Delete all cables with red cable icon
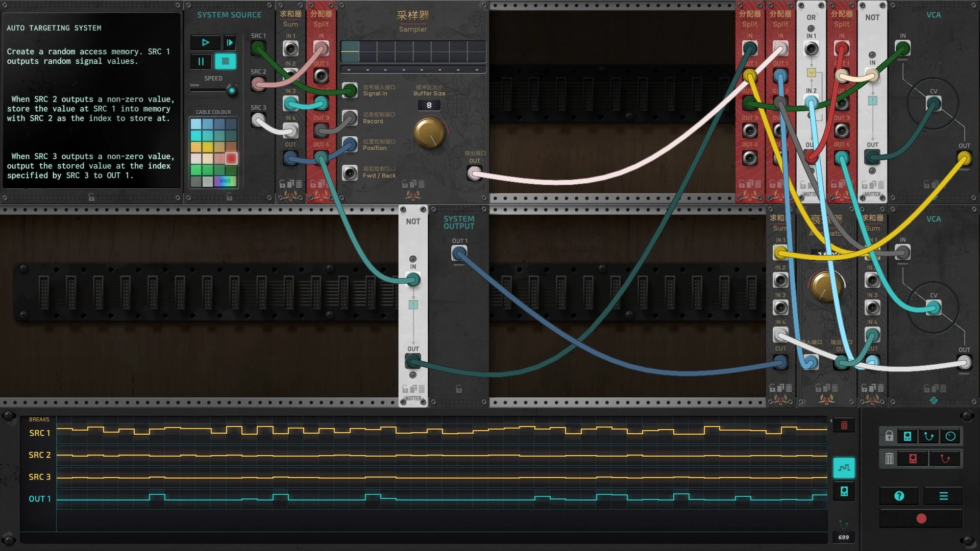Viewport: 980px width, 551px height. pyautogui.click(x=945, y=459)
